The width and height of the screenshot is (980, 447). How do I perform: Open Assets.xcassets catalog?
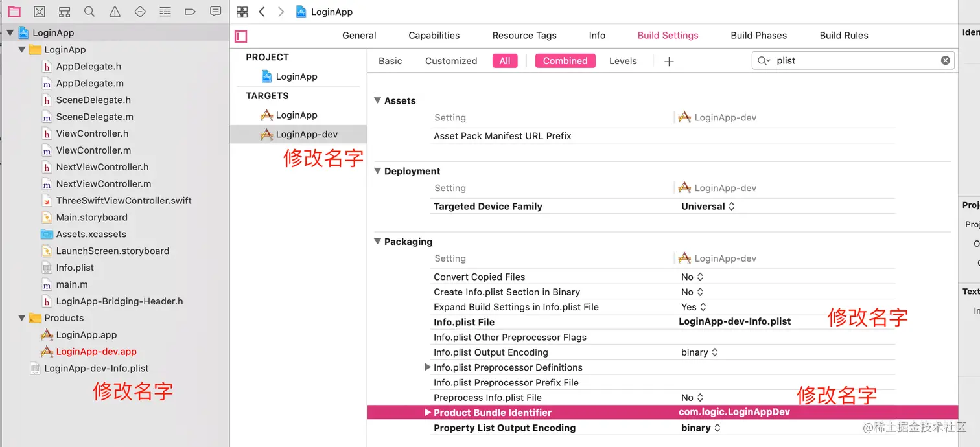pos(84,234)
